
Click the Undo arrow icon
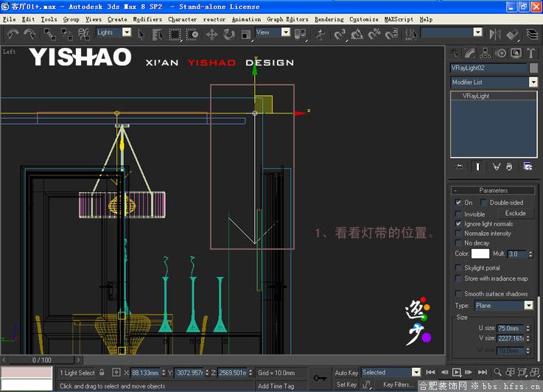(13, 34)
